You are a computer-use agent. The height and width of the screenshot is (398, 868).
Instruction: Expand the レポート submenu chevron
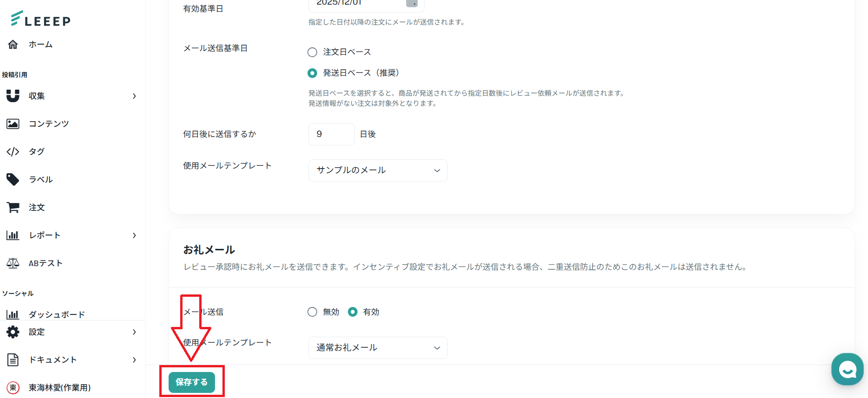(134, 235)
